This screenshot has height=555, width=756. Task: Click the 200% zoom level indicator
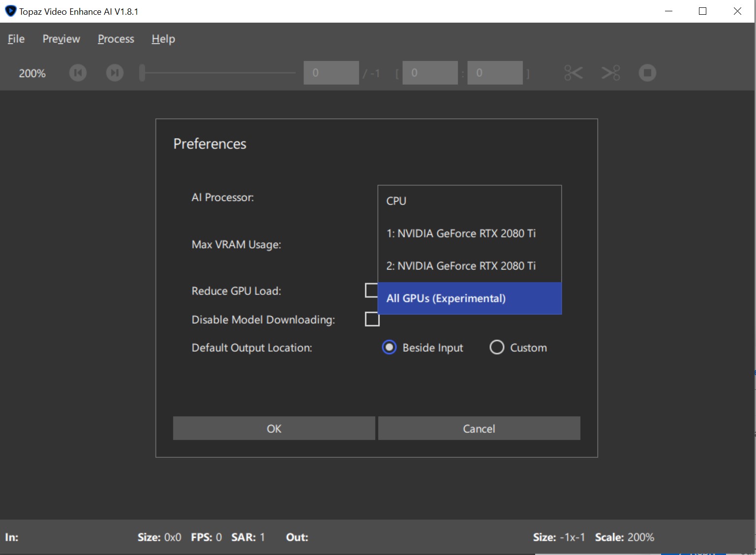point(32,73)
